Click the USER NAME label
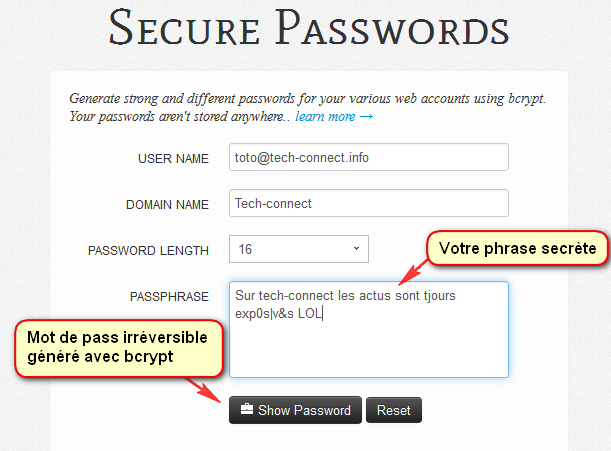 (173, 159)
